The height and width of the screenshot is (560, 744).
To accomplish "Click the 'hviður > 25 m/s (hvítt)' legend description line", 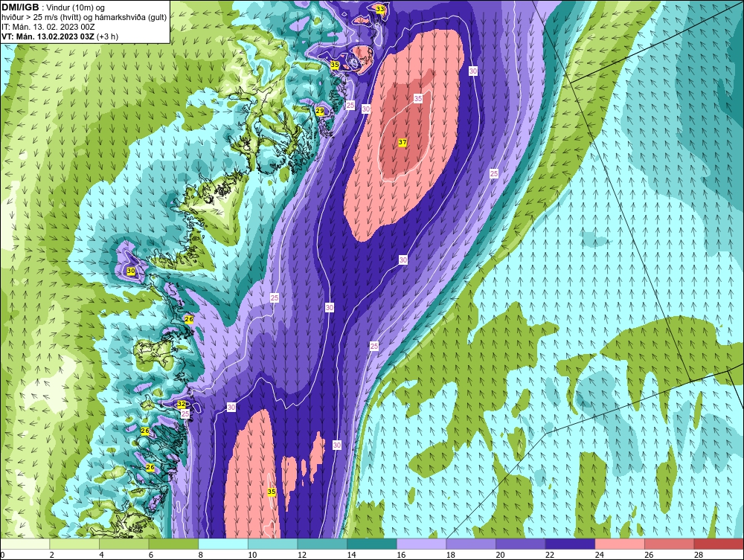I will 84,18.
